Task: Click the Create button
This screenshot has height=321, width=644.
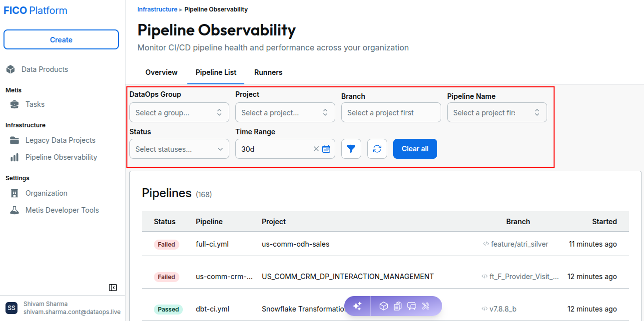Action: pyautogui.click(x=61, y=40)
